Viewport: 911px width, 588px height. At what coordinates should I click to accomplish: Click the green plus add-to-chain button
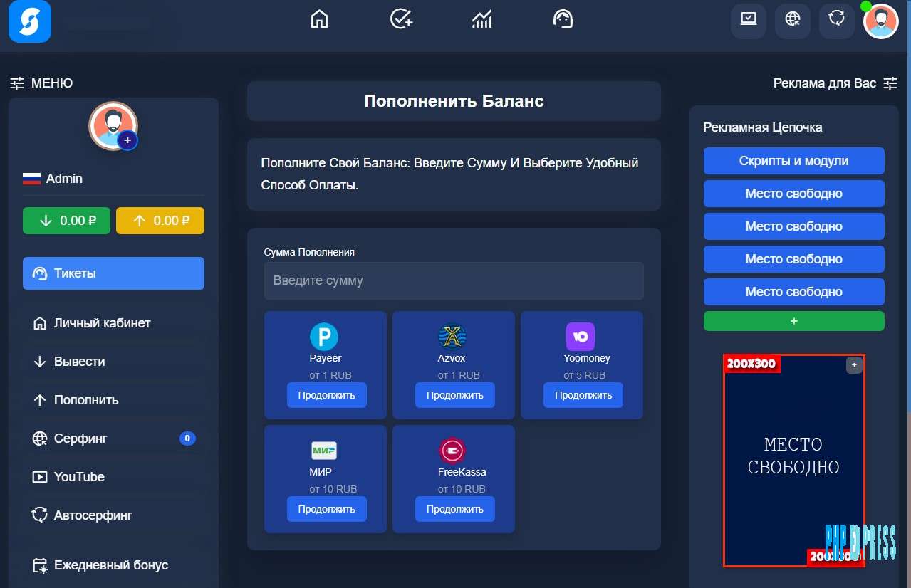coord(794,321)
